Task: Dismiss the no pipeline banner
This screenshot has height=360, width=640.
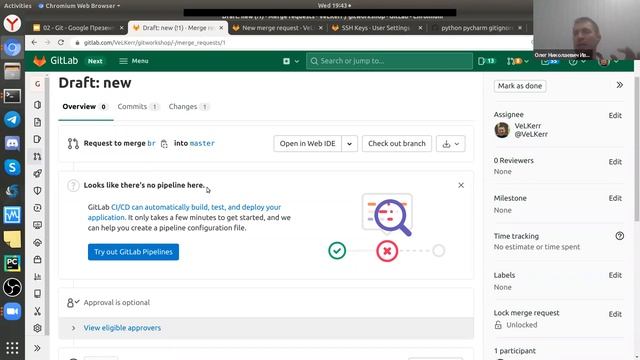Action: (461, 185)
